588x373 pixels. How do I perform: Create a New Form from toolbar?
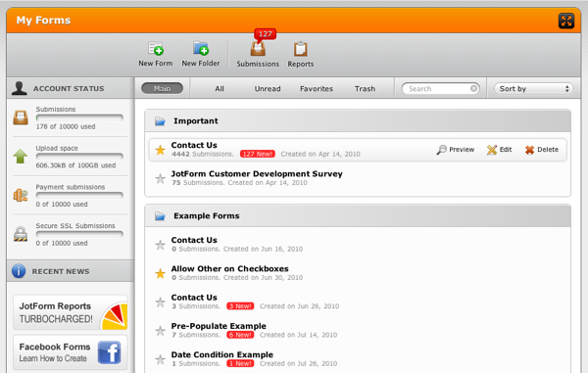156,54
